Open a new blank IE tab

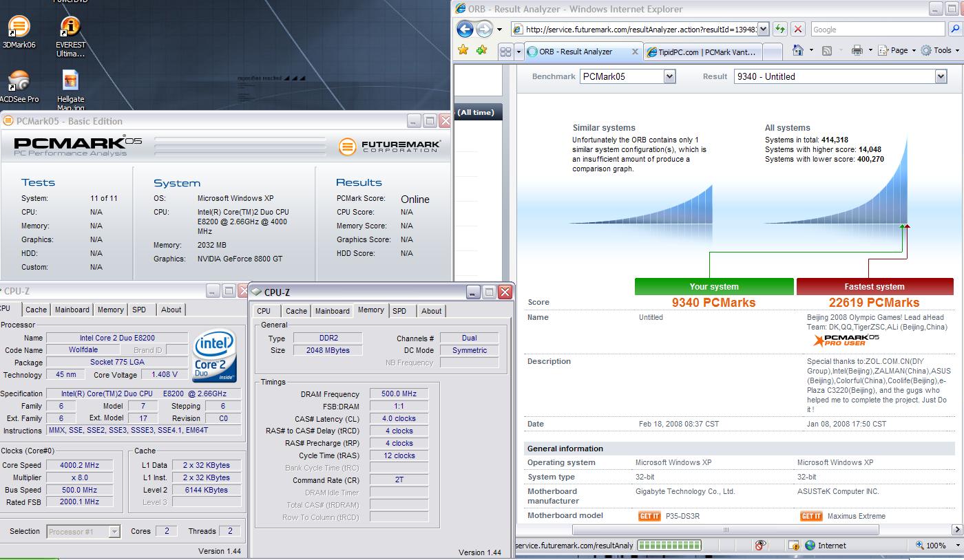[773, 52]
